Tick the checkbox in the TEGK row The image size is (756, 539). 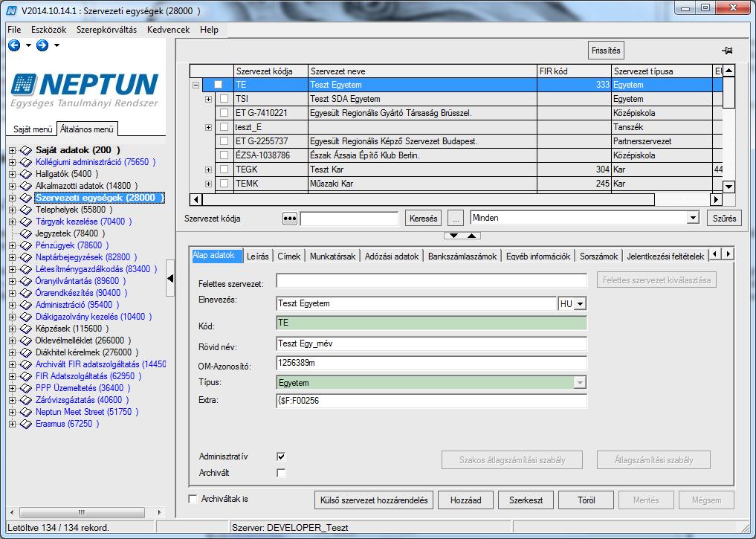coord(224,170)
